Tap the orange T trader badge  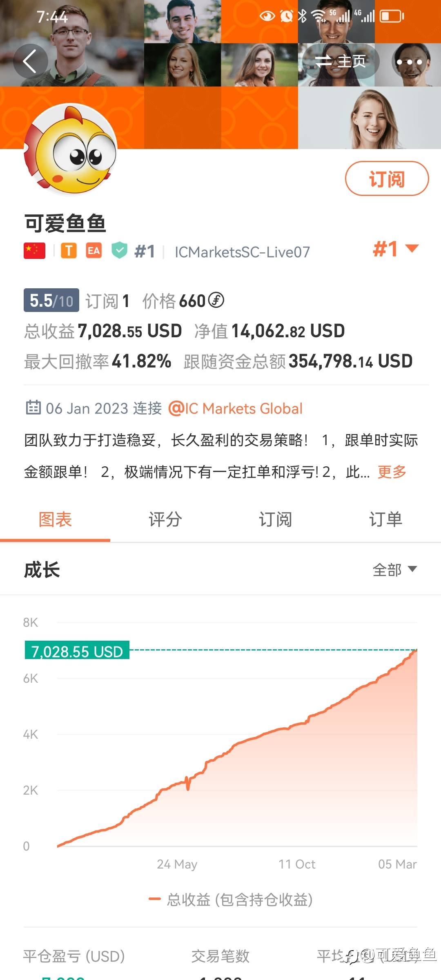coord(69,251)
